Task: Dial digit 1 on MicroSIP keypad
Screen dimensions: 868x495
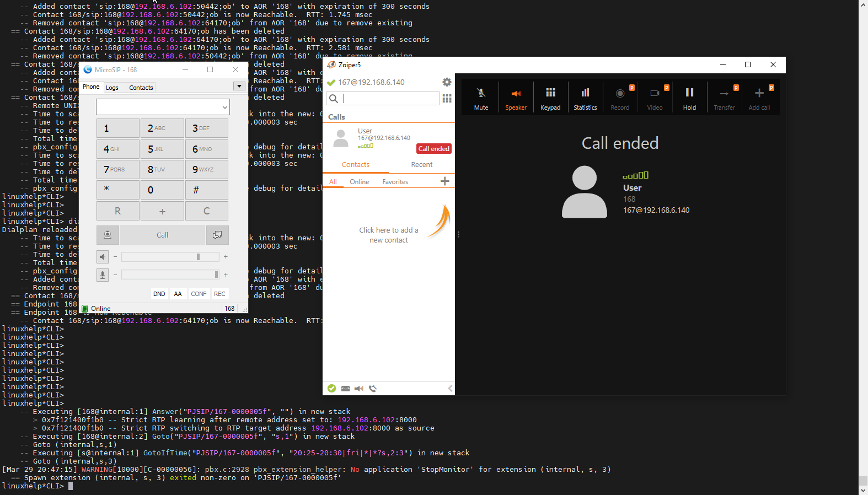Action: (x=118, y=128)
